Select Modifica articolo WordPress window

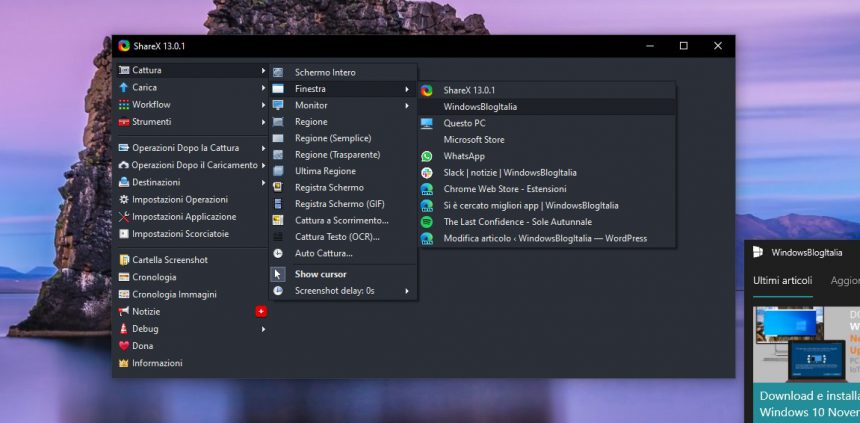(547, 239)
